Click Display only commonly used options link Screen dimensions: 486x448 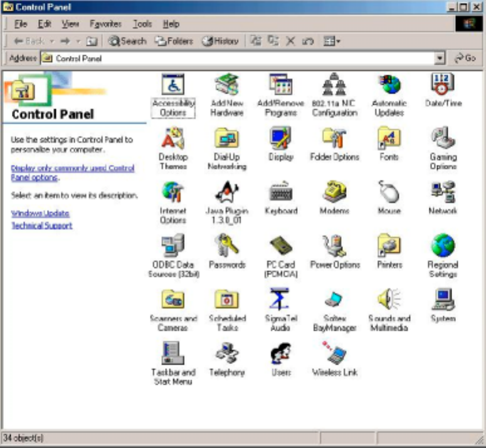pyautogui.click(x=73, y=173)
